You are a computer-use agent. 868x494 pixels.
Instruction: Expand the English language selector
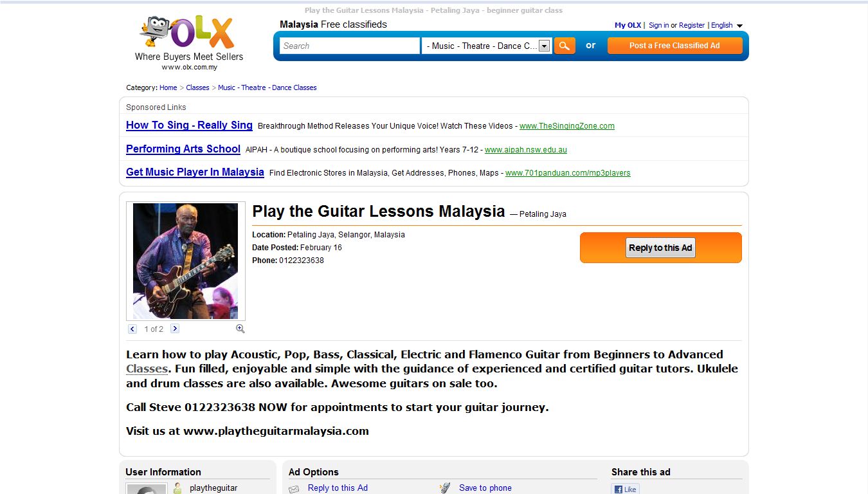(x=727, y=25)
